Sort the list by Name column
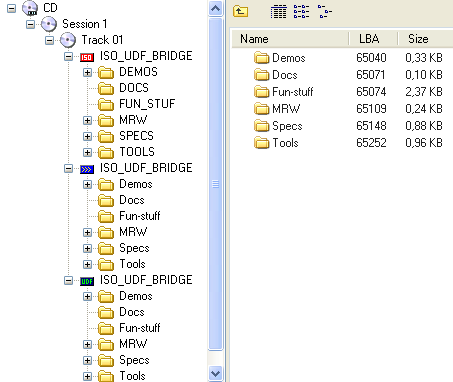Screen dimensions: 453x382 [x=290, y=39]
